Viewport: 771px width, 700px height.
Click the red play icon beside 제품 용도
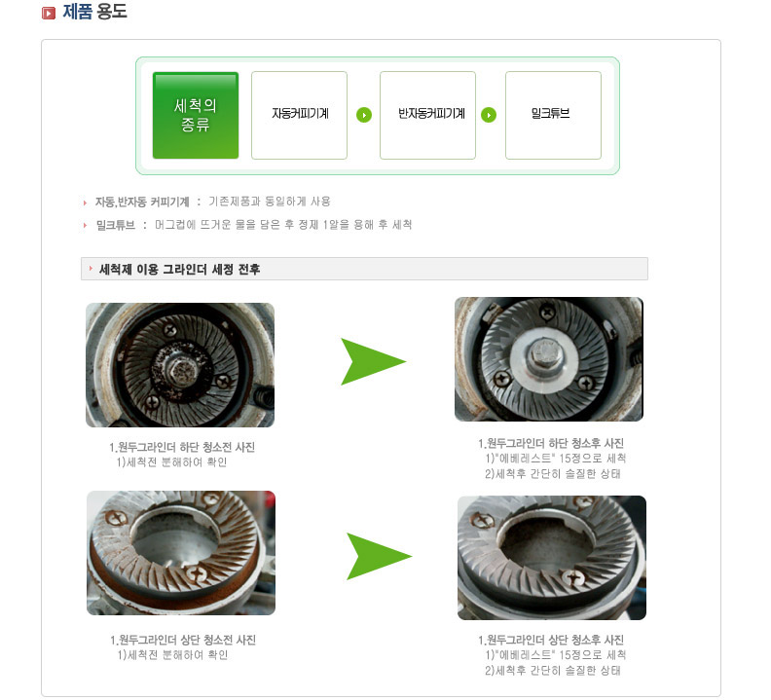tap(49, 14)
